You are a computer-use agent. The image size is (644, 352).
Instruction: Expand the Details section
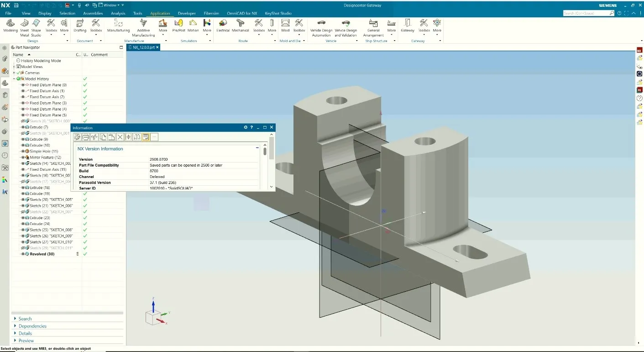[16, 333]
